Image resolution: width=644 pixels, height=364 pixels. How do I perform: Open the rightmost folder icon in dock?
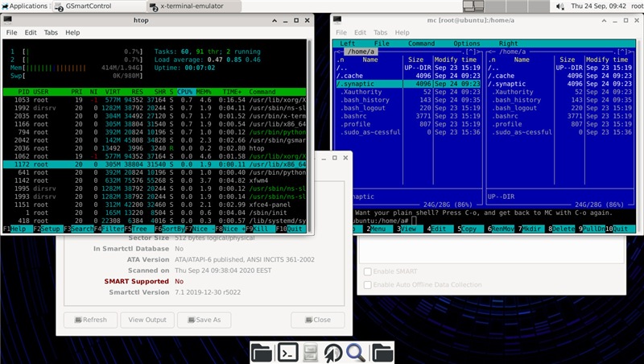point(382,352)
